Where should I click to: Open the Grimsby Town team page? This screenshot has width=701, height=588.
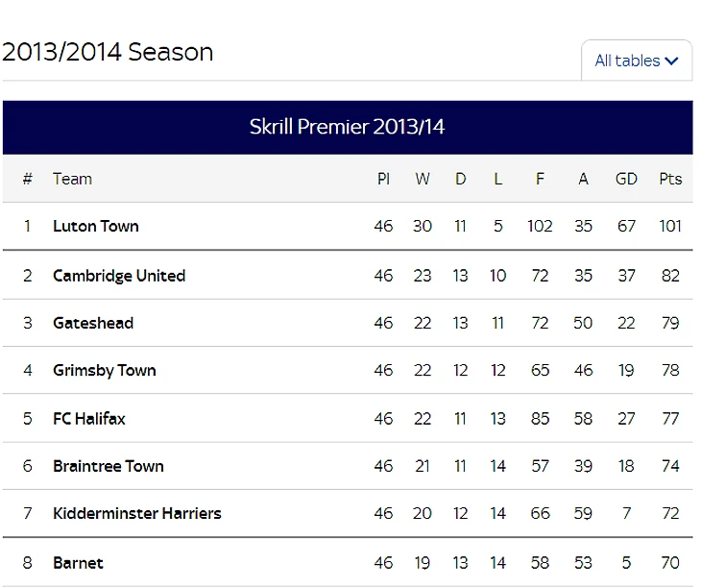(x=105, y=371)
